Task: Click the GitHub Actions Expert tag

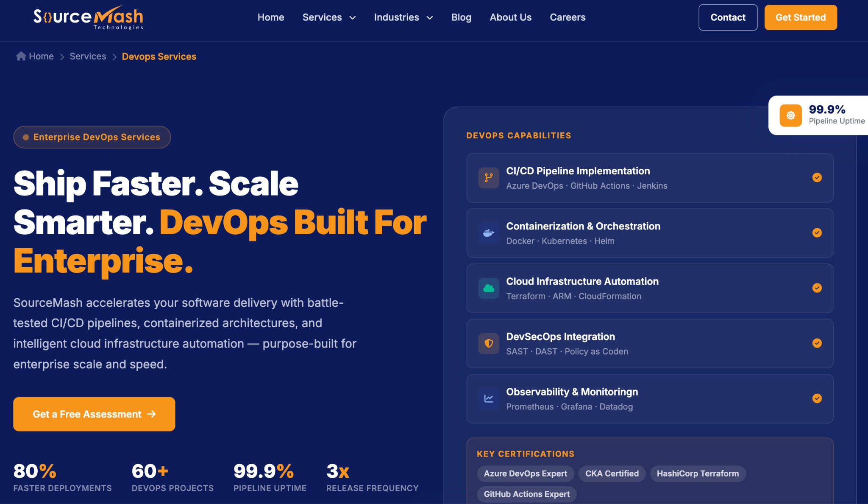Action: 527,494
